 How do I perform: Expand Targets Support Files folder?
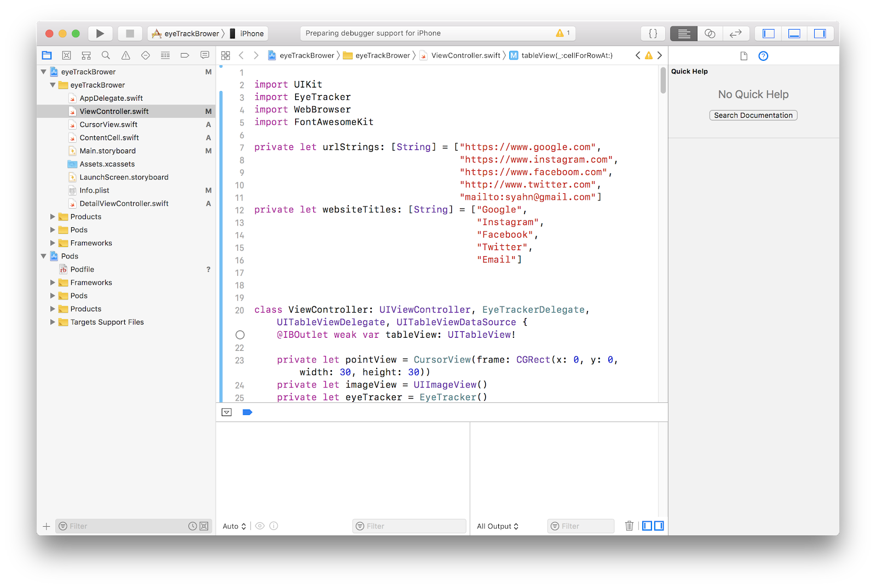53,322
